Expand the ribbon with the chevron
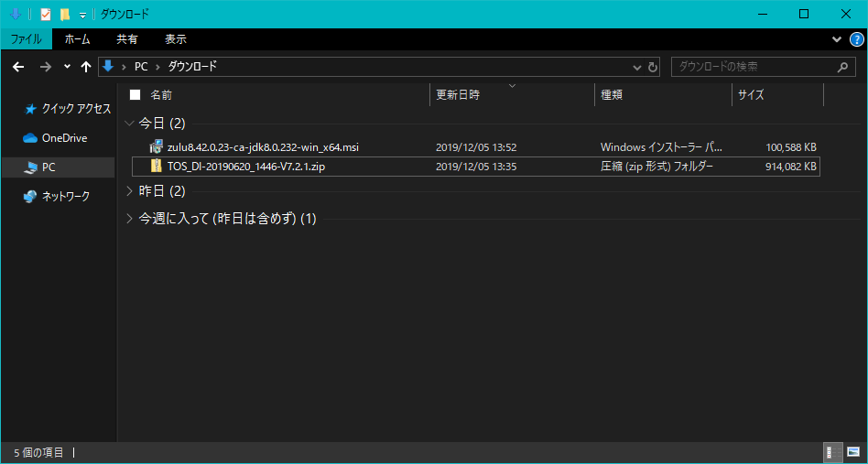Screen dimensions: 868x464 pos(837,39)
